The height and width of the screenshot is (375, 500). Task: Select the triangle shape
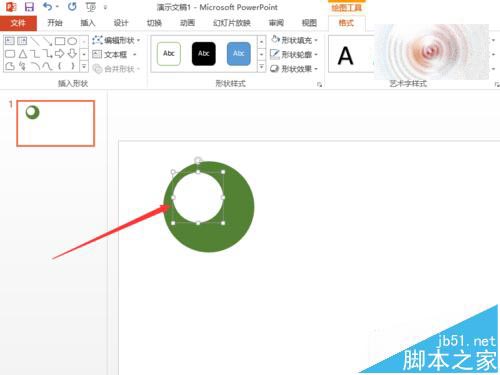pos(22,54)
